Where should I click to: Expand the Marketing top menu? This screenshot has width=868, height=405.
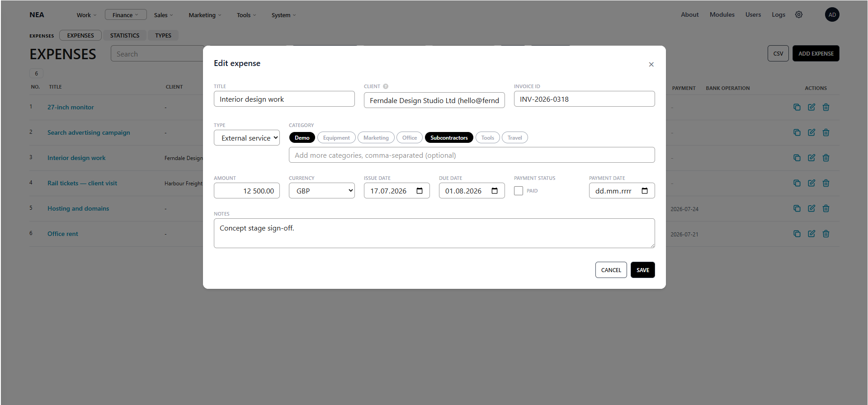205,15
